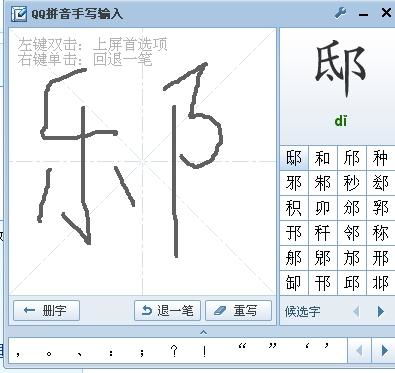Image resolution: width=395 pixels, height=373 pixels.
Task: Open settings with the wrench icon
Action: [x=340, y=13]
